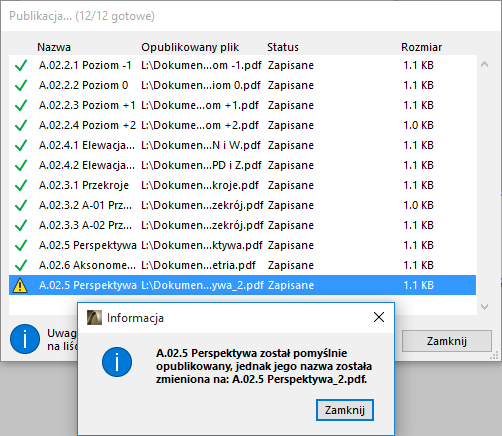Image resolution: width=502 pixels, height=436 pixels.
Task: Select row A.02.3.1 Przekroje
Action: tap(242, 185)
